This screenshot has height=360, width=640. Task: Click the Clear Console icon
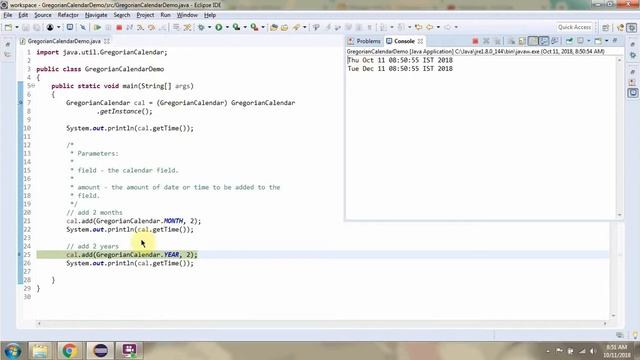coord(511,41)
